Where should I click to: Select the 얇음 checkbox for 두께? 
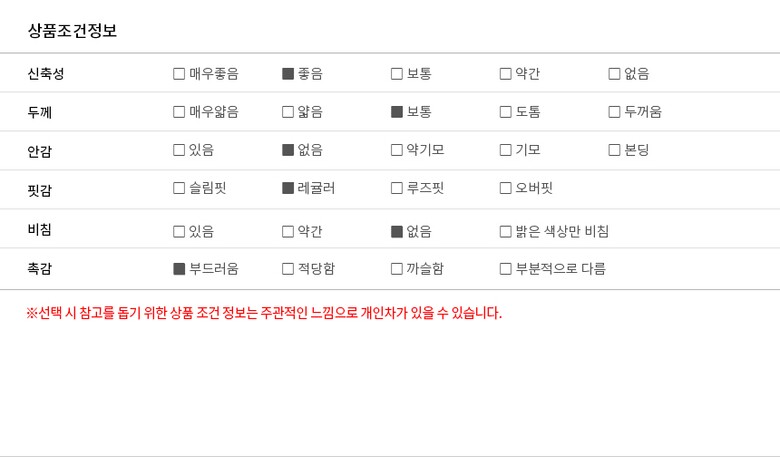point(288,112)
